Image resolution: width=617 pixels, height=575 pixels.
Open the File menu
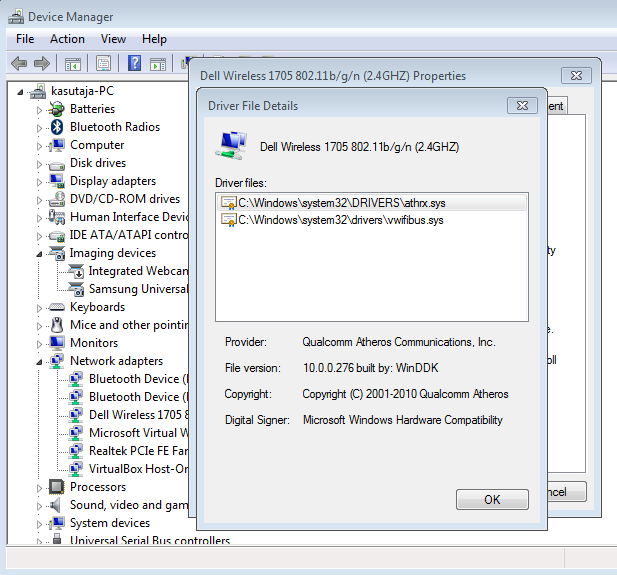point(25,39)
